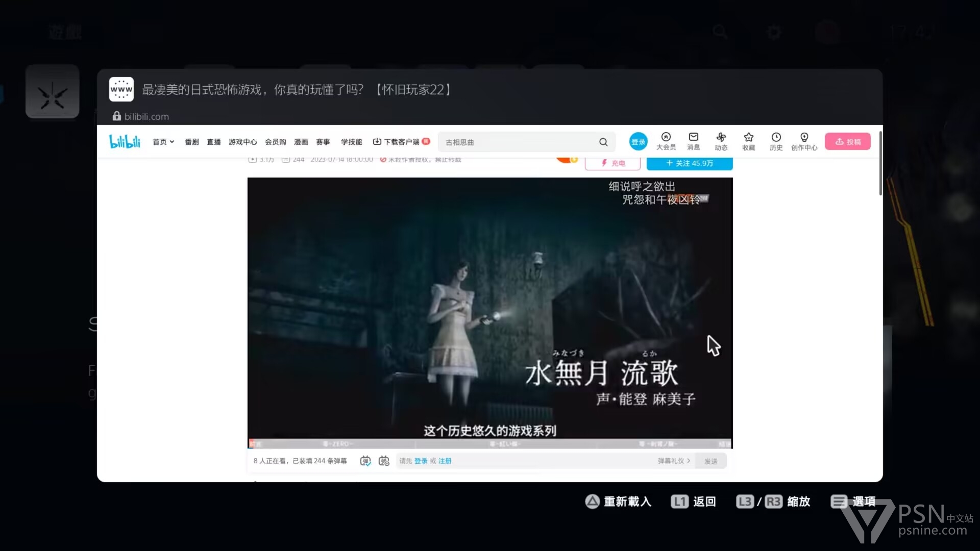Open danmaku settings icon
The height and width of the screenshot is (551, 980).
(384, 461)
